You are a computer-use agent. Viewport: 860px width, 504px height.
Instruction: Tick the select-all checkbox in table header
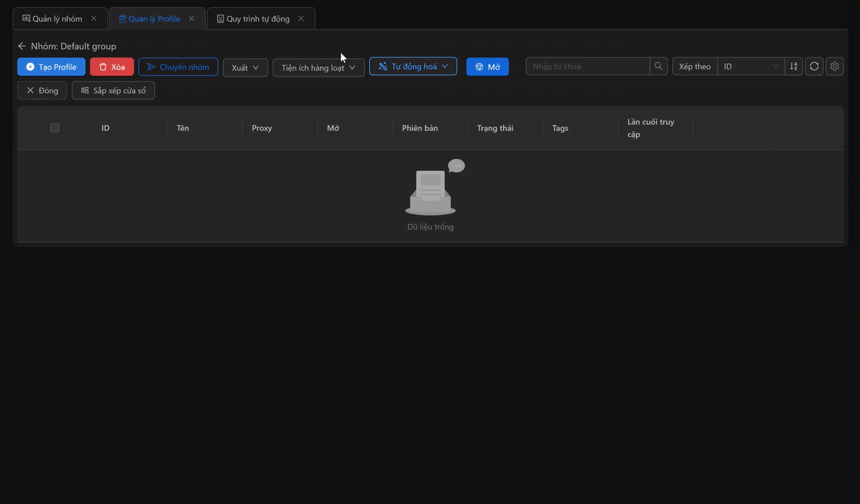tap(55, 128)
